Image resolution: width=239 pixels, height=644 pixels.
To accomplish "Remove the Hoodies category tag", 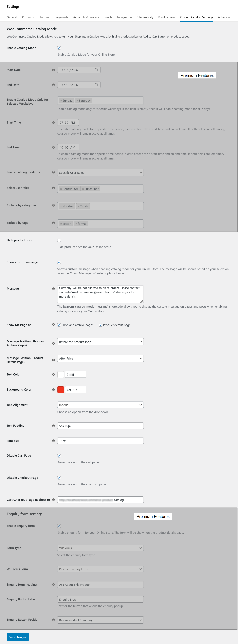I will click(x=61, y=207).
